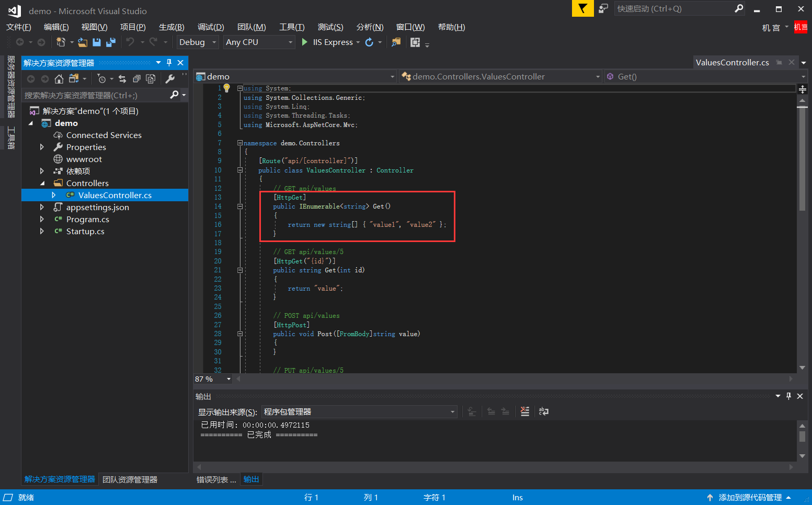Viewport: 812px width, 505px height.
Task: Open the 工具(T) tools menu
Action: point(292,27)
